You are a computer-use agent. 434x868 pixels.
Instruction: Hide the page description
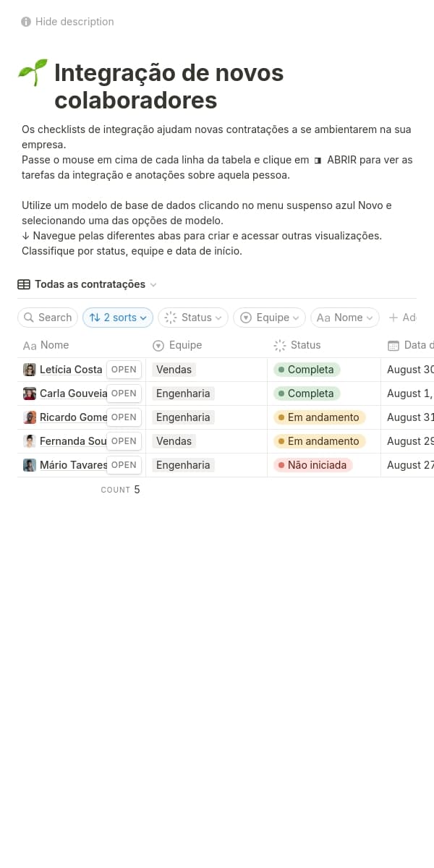click(x=74, y=22)
